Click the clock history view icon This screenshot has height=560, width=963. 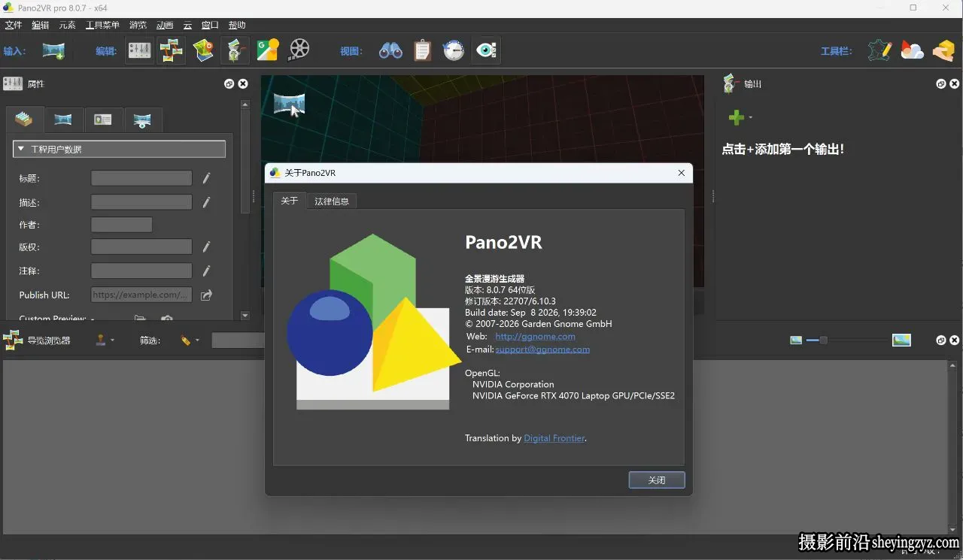pos(454,50)
